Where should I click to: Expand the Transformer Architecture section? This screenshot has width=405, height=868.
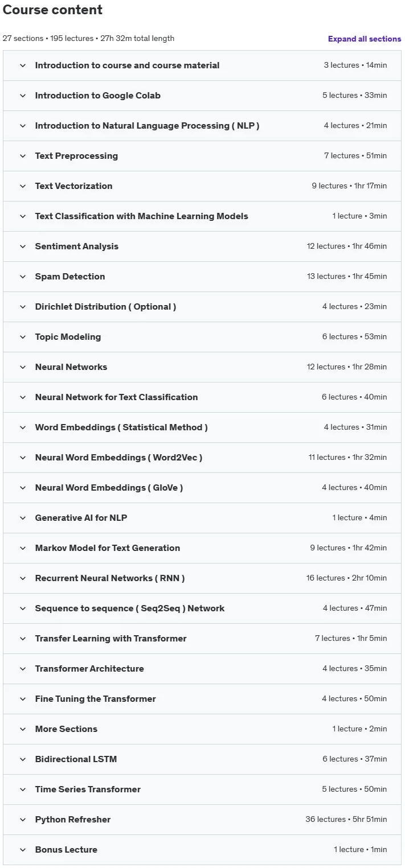pyautogui.click(x=202, y=669)
